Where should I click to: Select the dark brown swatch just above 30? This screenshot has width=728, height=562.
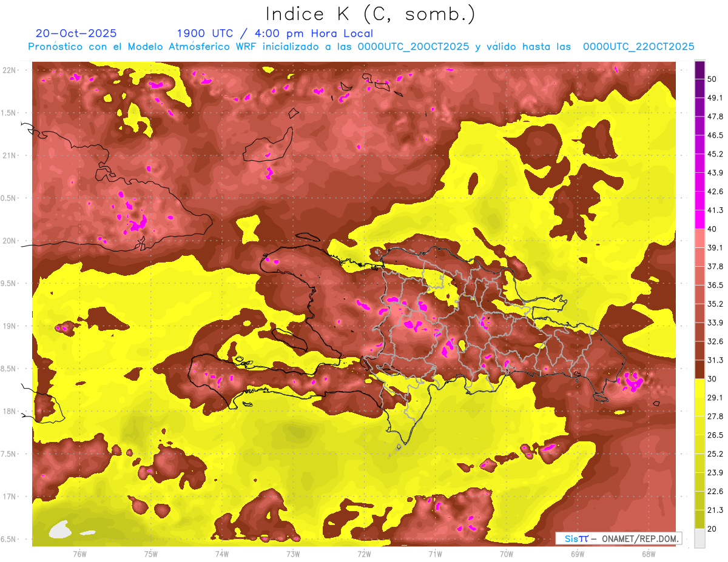point(699,369)
